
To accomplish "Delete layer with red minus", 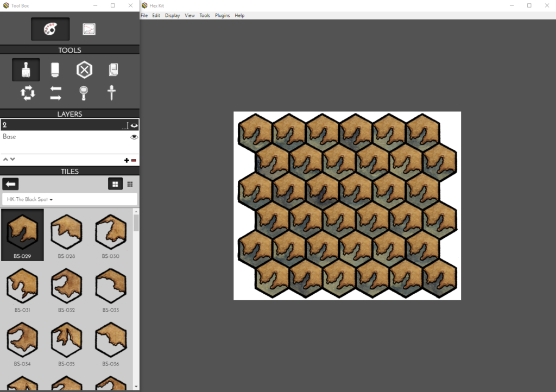I will point(134,160).
